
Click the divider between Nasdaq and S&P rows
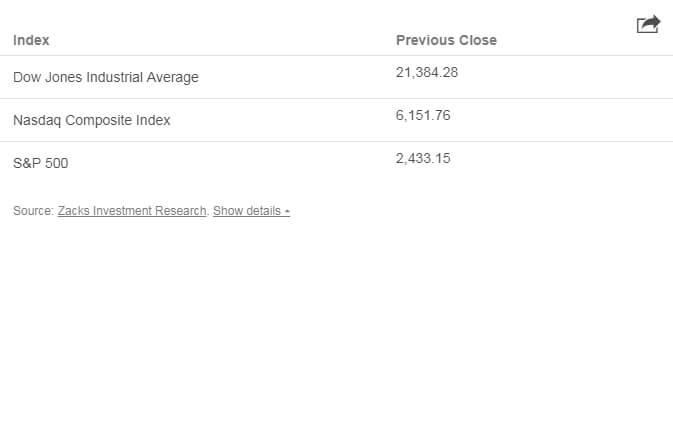[336, 141]
